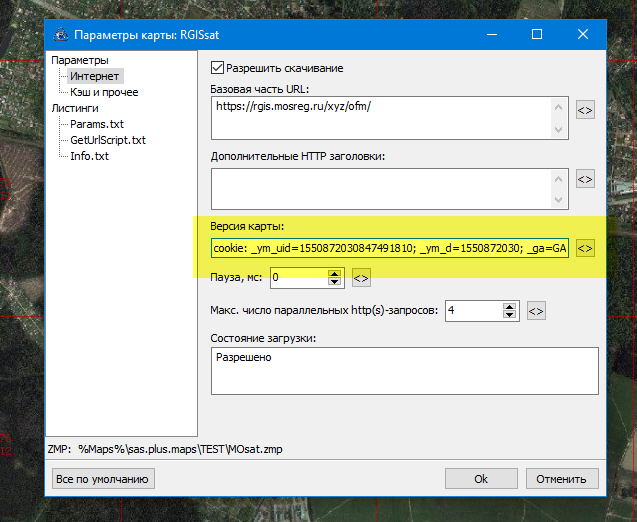Click the <> button beside map version field
637x522 pixels.
(x=585, y=248)
